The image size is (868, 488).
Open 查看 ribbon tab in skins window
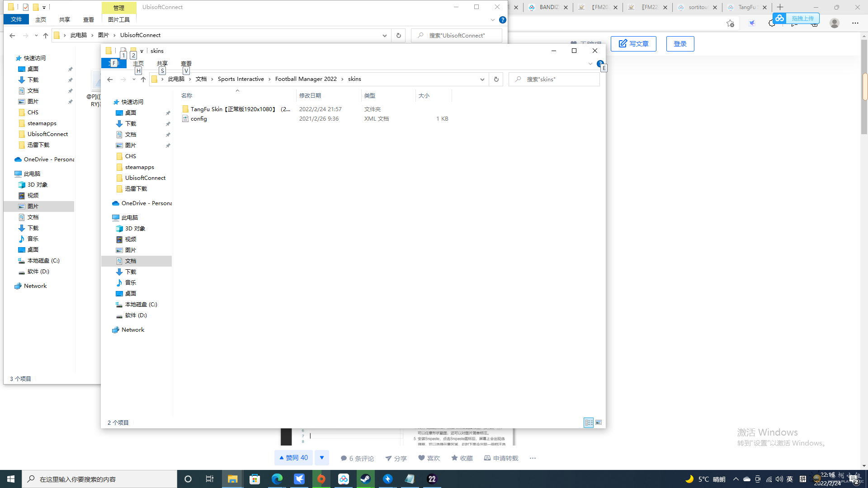pyautogui.click(x=186, y=64)
